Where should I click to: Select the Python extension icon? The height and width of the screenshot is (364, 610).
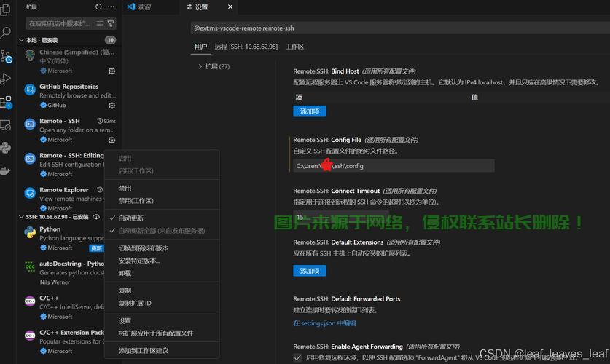pyautogui.click(x=30, y=232)
